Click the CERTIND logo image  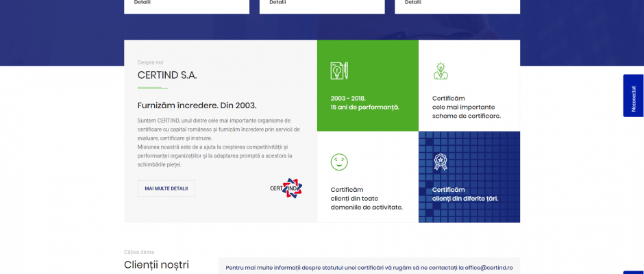coord(286,188)
